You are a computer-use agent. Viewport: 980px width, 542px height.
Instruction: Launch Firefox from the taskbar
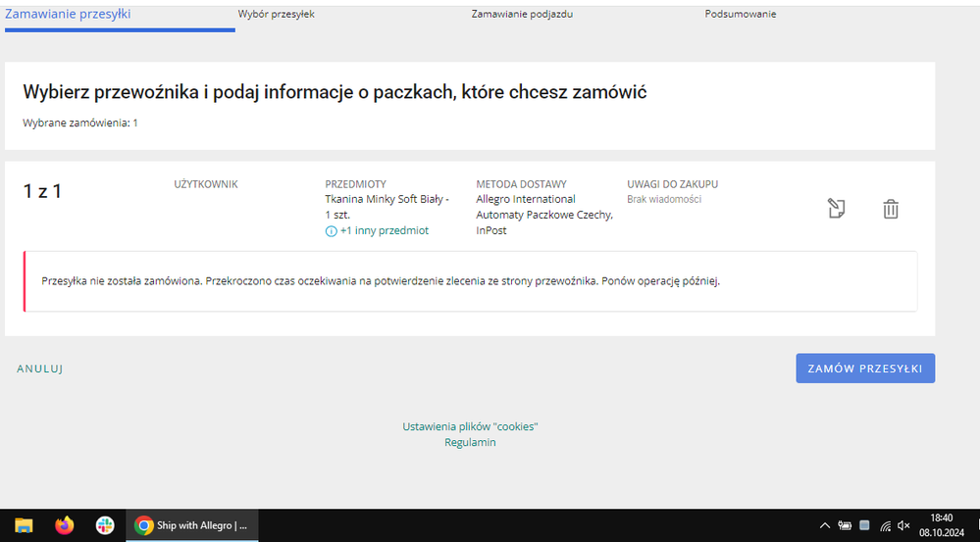coord(65,525)
